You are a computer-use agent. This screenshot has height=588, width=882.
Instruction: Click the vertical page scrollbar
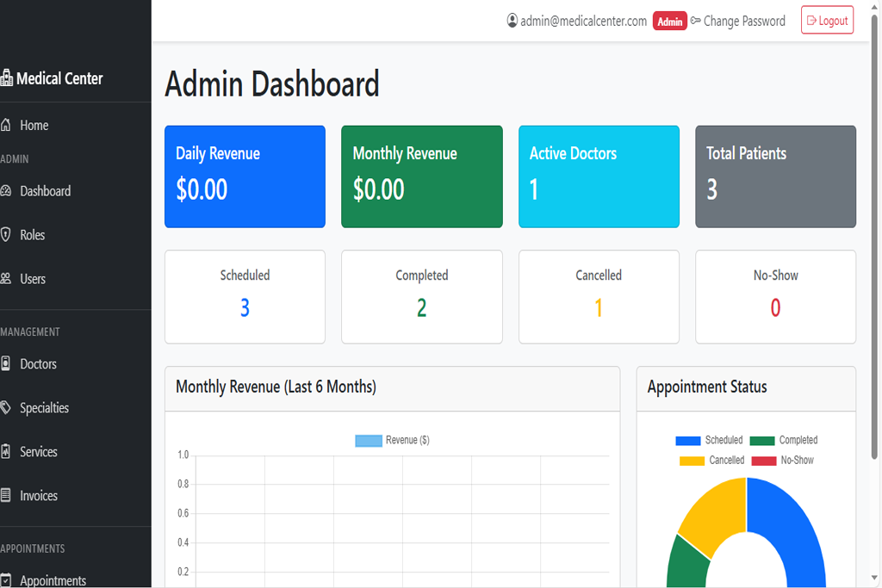[x=877, y=258]
